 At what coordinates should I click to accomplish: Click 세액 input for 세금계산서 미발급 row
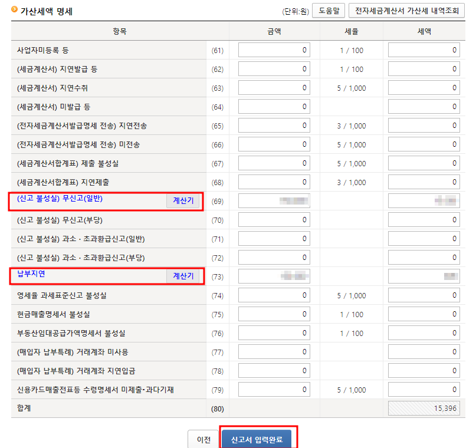pyautogui.click(x=424, y=106)
